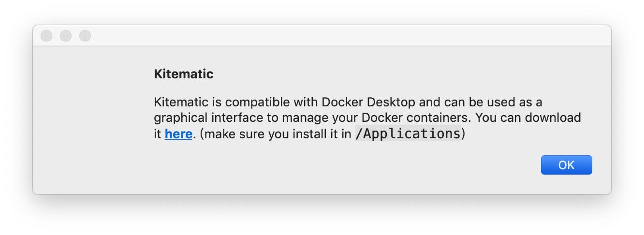Click the greyed-out close window button
The image size is (644, 235).
click(46, 36)
